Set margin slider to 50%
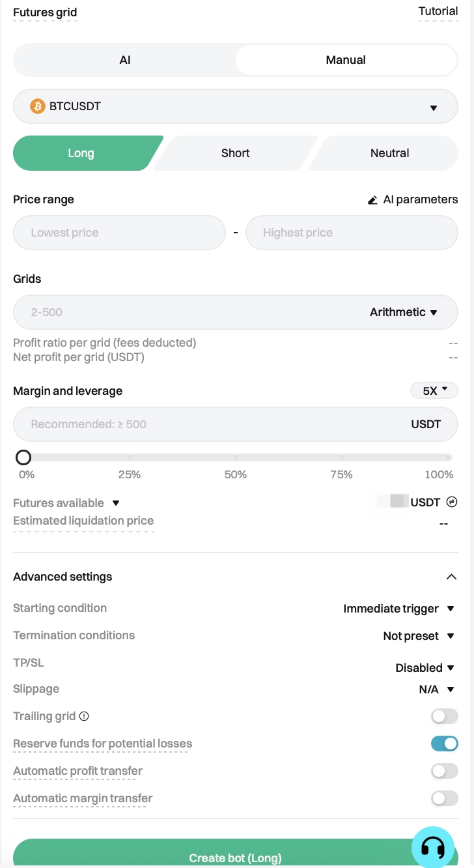 tap(236, 457)
